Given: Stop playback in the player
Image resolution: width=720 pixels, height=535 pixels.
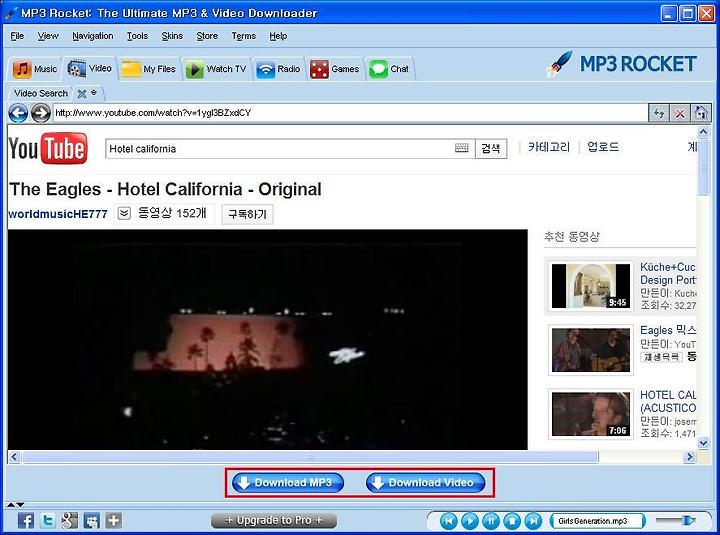Looking at the screenshot, I should pyautogui.click(x=512, y=521).
